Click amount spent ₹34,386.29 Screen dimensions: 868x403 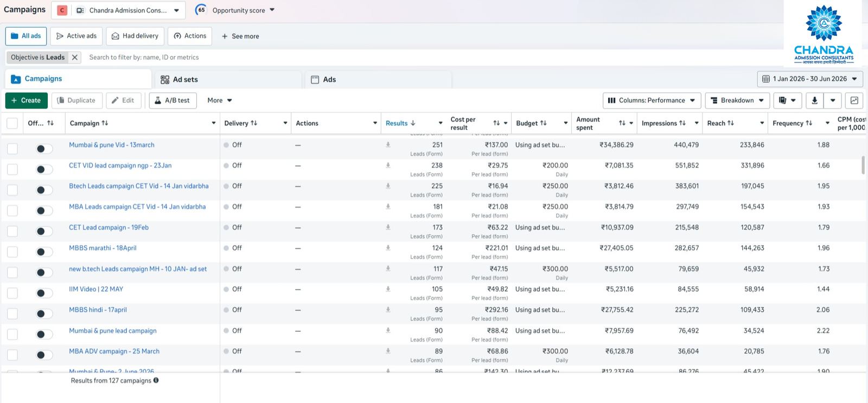coord(616,145)
